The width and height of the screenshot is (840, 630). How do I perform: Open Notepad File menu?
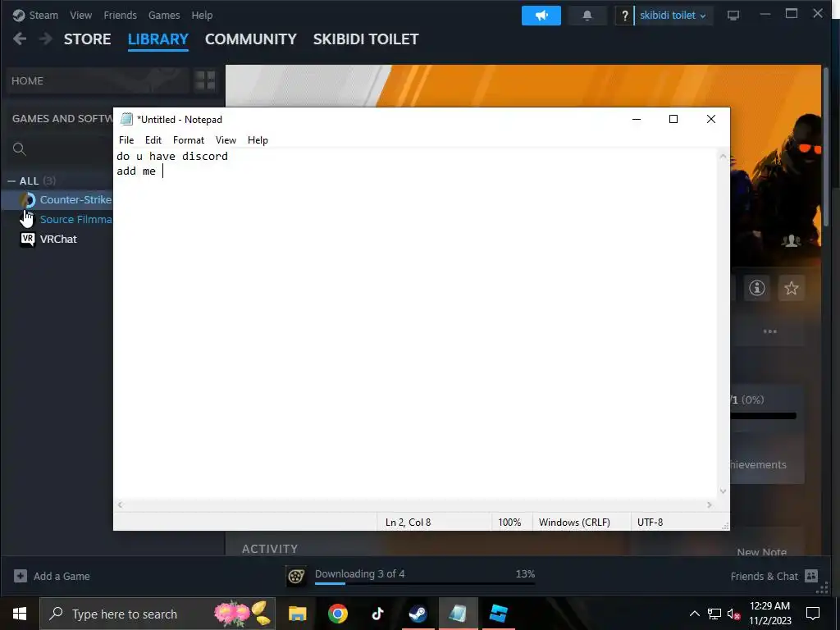point(126,139)
